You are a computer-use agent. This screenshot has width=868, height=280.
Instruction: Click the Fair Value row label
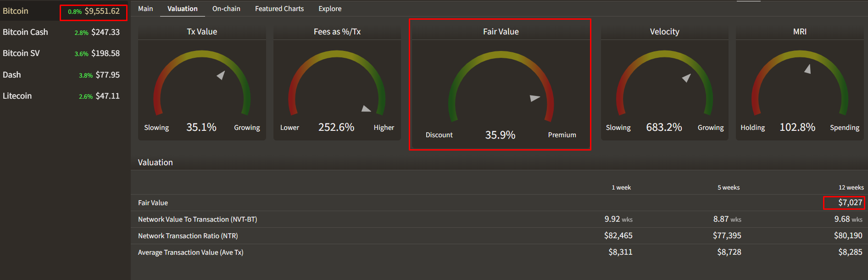pos(153,203)
